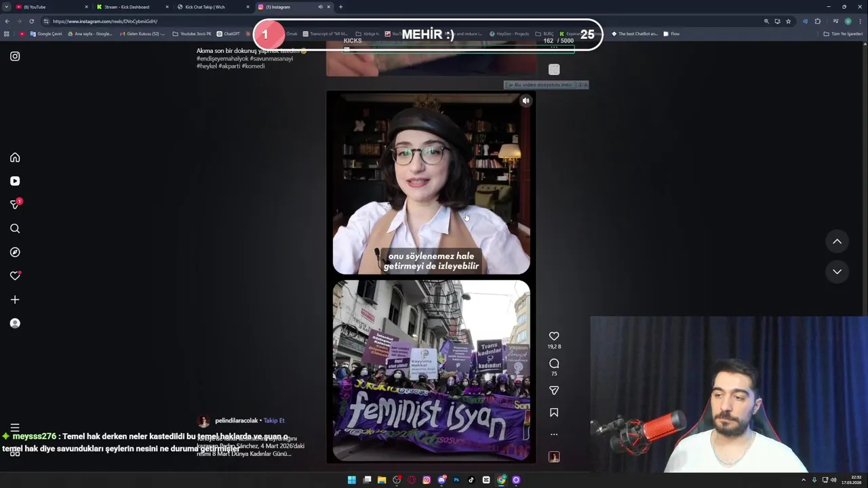This screenshot has width=868, height=488.
Task: Open reel comments bubble icon
Action: (554, 364)
